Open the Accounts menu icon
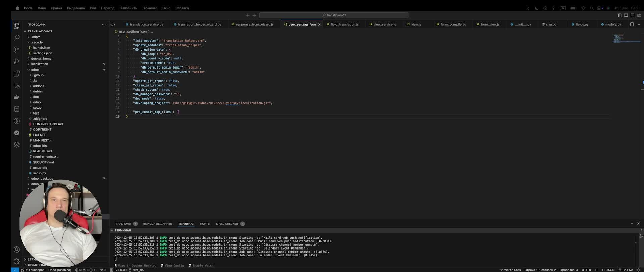The width and height of the screenshot is (644, 272). (x=17, y=250)
